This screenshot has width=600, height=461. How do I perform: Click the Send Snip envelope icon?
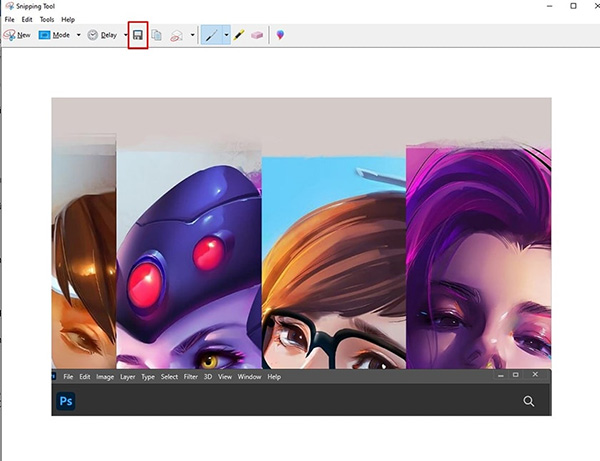[174, 35]
